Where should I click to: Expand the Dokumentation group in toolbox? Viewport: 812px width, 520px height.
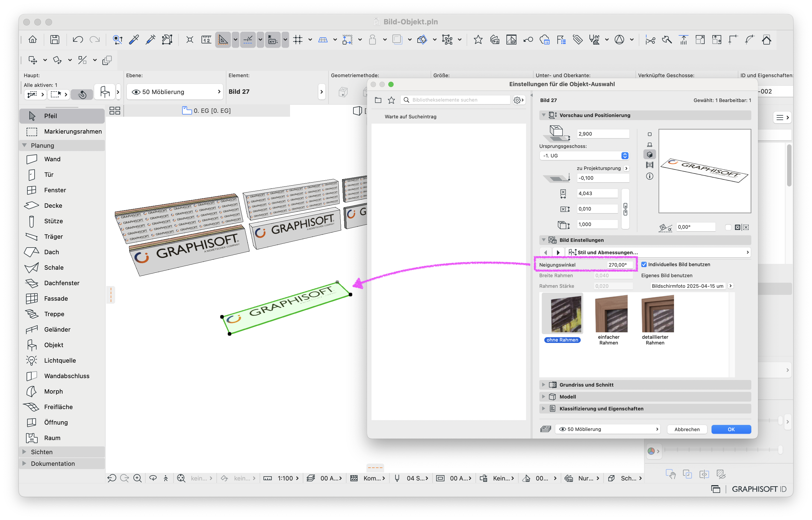[x=24, y=464]
